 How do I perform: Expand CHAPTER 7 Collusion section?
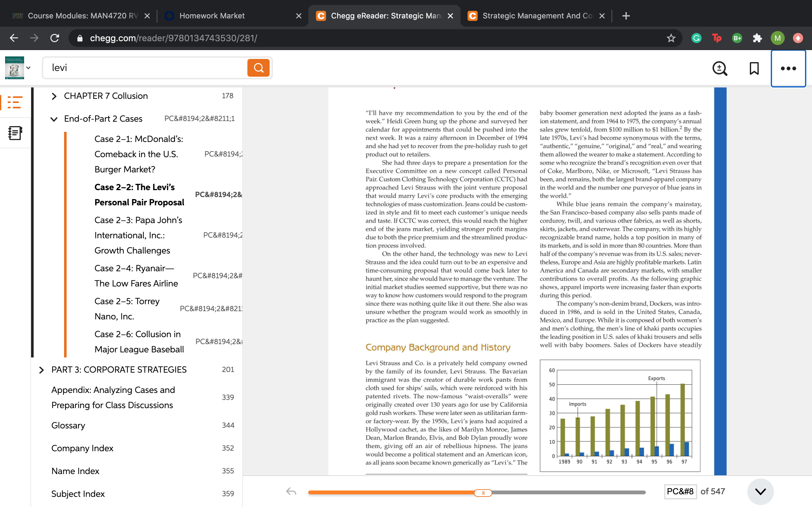click(54, 96)
